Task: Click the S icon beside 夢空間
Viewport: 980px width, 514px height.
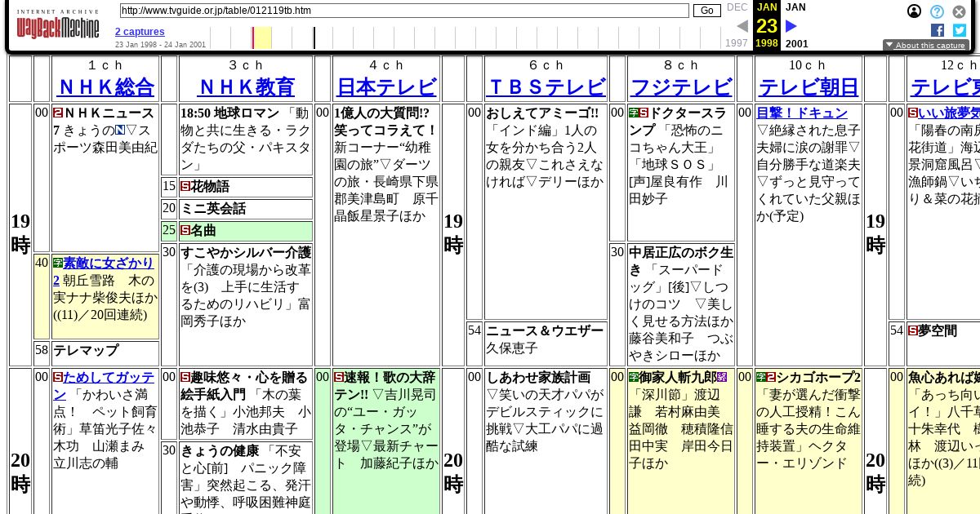Action: [x=913, y=330]
